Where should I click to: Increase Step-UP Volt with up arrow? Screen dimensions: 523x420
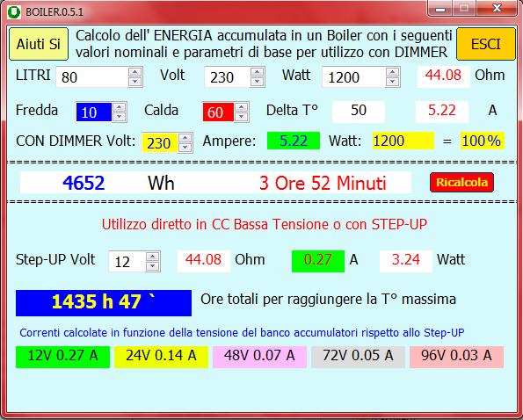[153, 257]
